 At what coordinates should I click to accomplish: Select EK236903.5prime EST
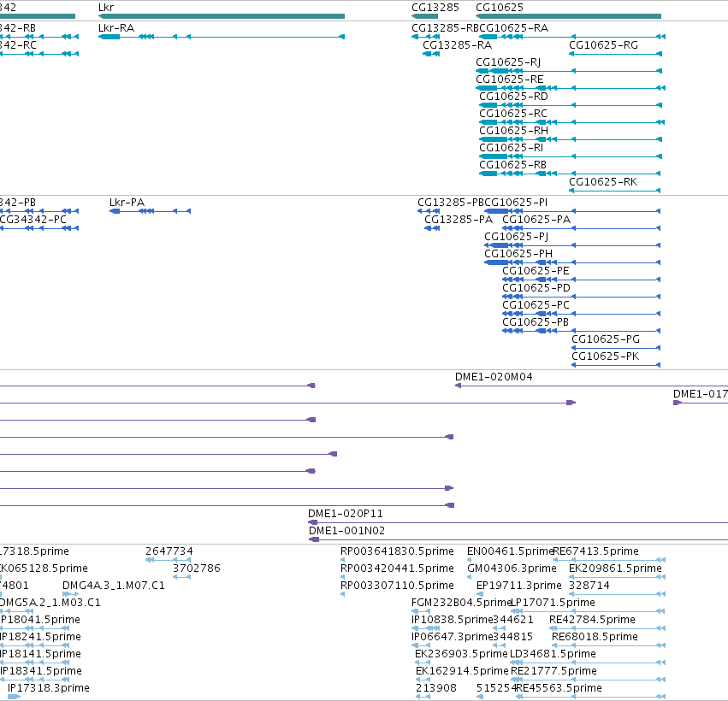coord(423,663)
